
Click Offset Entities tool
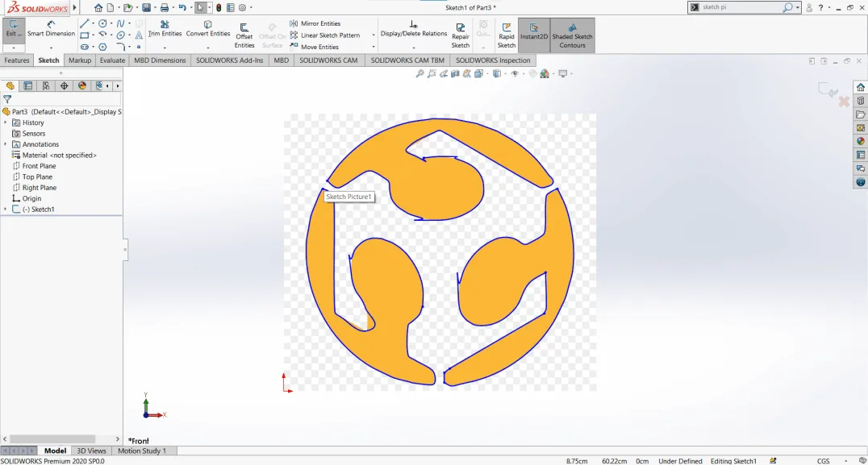point(244,36)
